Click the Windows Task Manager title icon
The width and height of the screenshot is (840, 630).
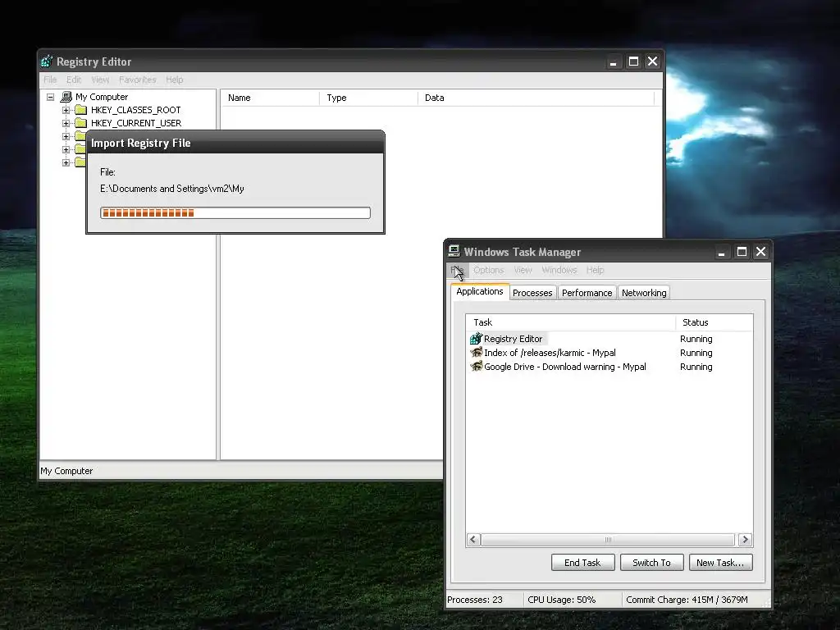coord(454,251)
